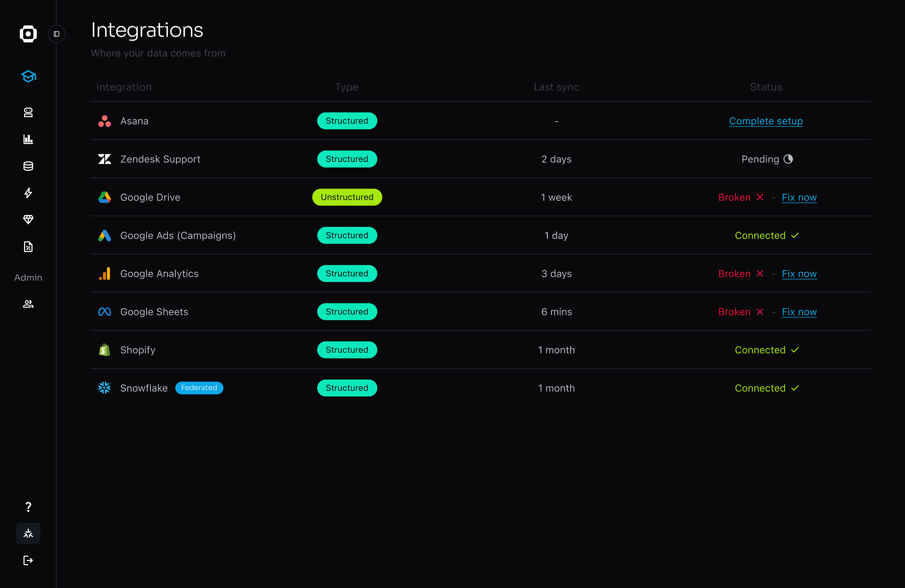This screenshot has height=588, width=905.
Task: Select the diamond icon in the sidebar
Action: 28,219
